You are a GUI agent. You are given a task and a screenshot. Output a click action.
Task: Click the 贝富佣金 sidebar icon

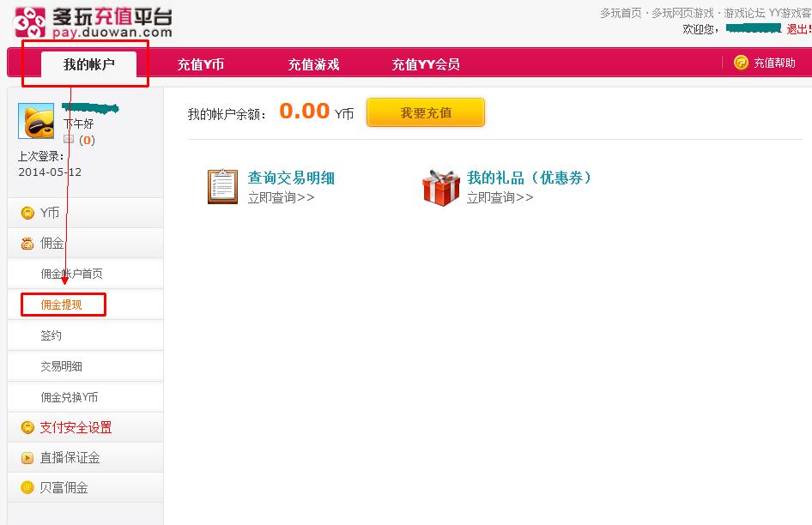(27, 487)
